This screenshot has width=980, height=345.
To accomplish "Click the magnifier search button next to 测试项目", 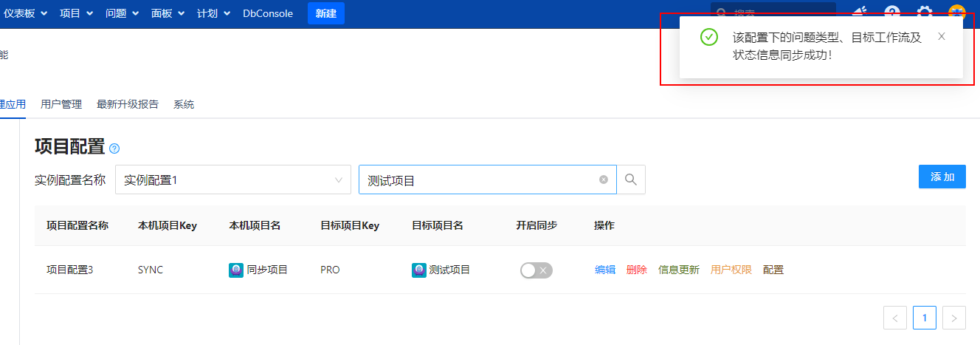I will click(631, 180).
